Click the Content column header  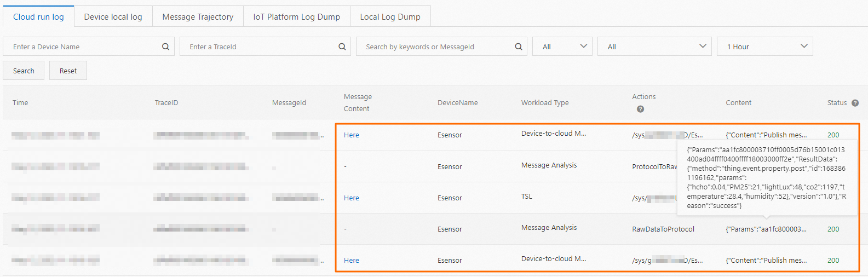pos(738,102)
